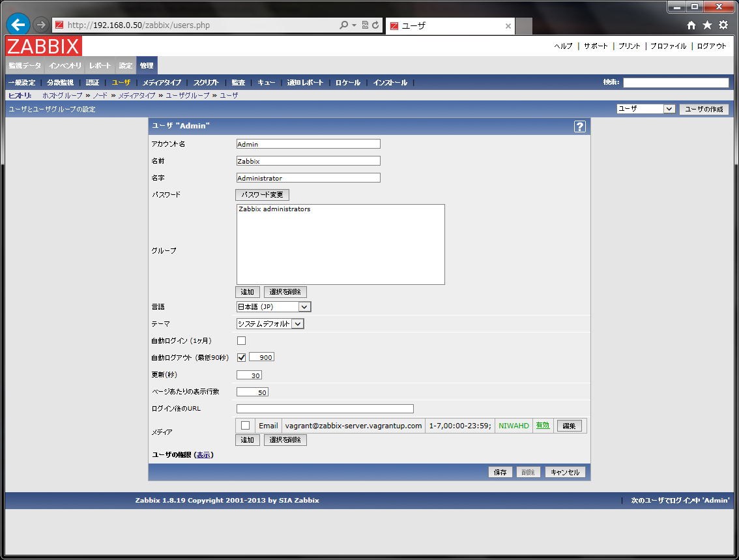Click the 有効 status link for Email media

543,425
